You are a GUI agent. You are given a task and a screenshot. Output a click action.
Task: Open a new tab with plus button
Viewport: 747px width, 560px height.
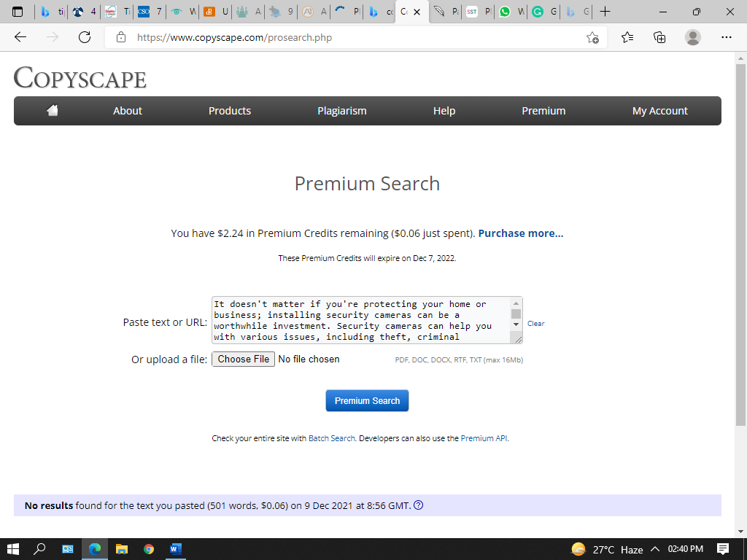605,12
